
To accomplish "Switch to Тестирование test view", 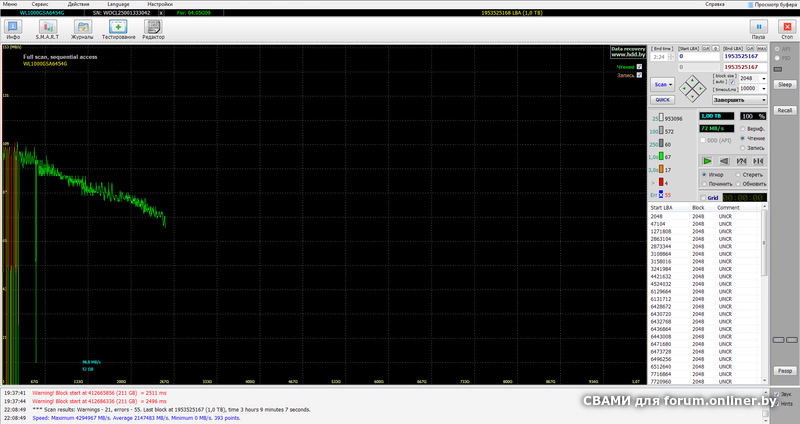I will 118,30.
